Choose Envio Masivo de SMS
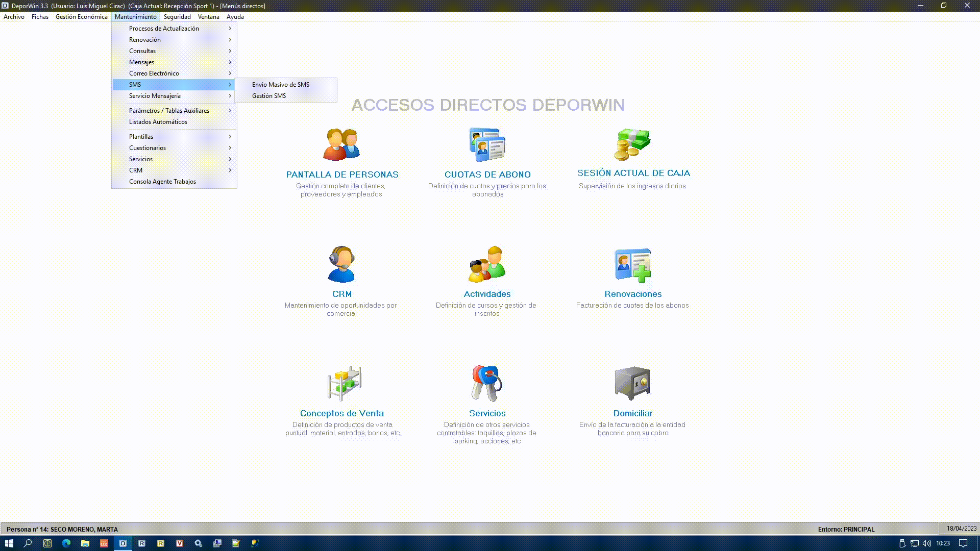This screenshot has height=551, width=980. pyautogui.click(x=286, y=85)
